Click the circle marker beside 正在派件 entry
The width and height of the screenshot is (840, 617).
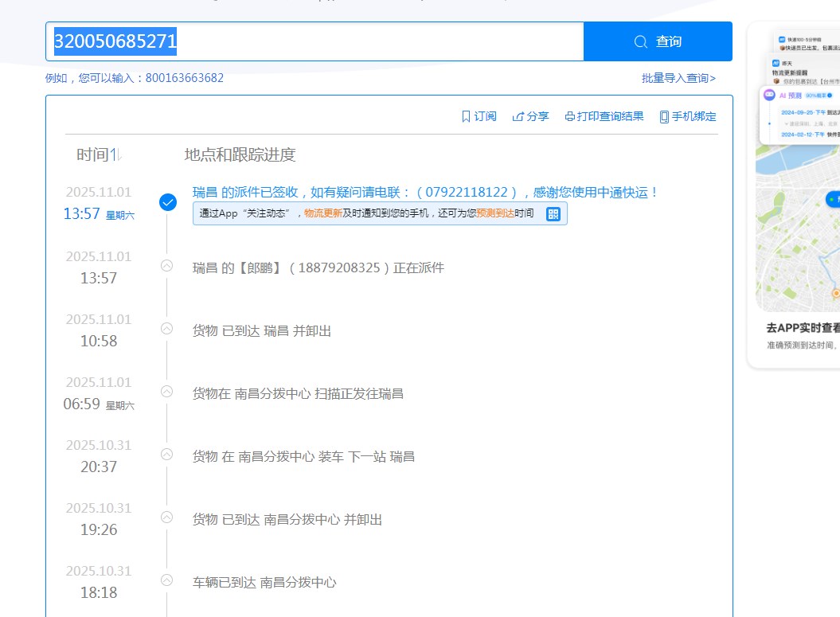pyautogui.click(x=166, y=266)
